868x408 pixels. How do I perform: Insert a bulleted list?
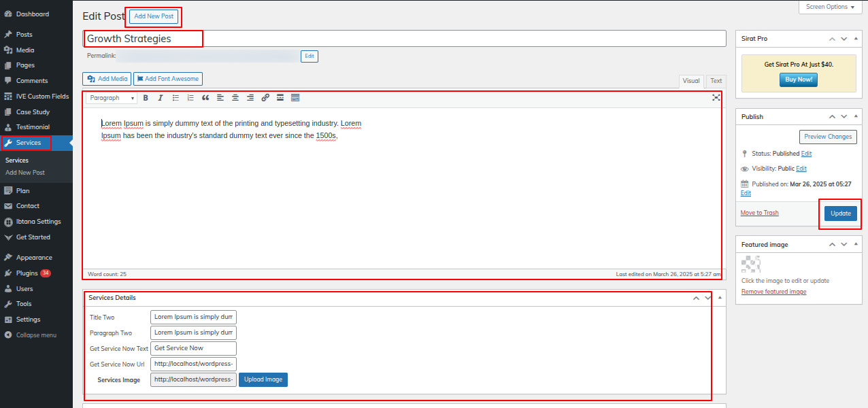[176, 98]
